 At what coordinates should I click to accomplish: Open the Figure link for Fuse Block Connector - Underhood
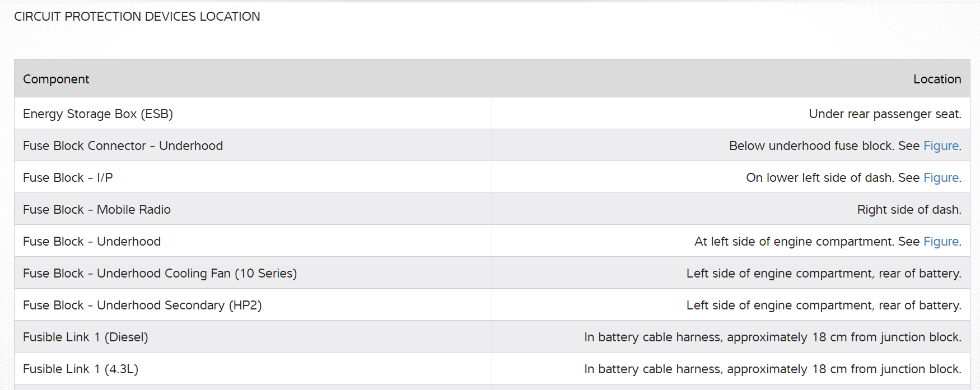tap(941, 146)
